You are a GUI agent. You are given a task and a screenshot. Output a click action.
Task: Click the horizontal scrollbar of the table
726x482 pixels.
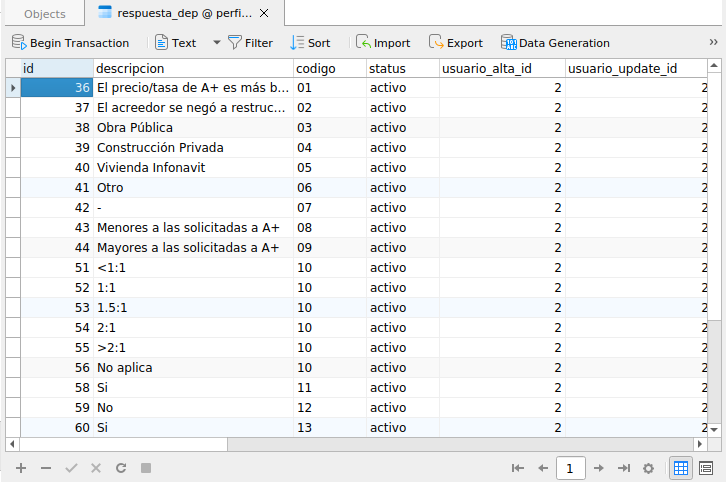click(300, 443)
